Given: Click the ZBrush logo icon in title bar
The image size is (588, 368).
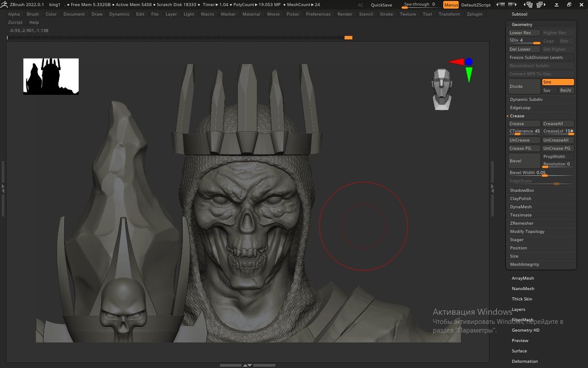Looking at the screenshot, I should coord(5,4).
